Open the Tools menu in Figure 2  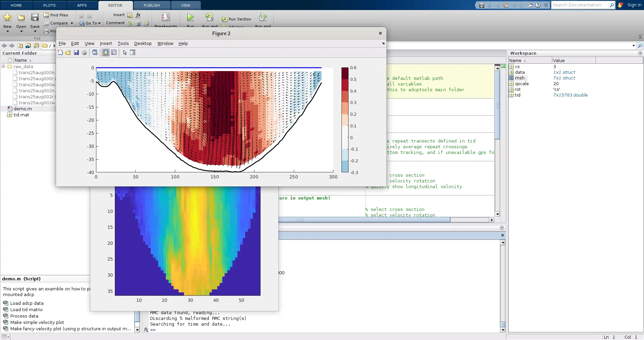[123, 44]
